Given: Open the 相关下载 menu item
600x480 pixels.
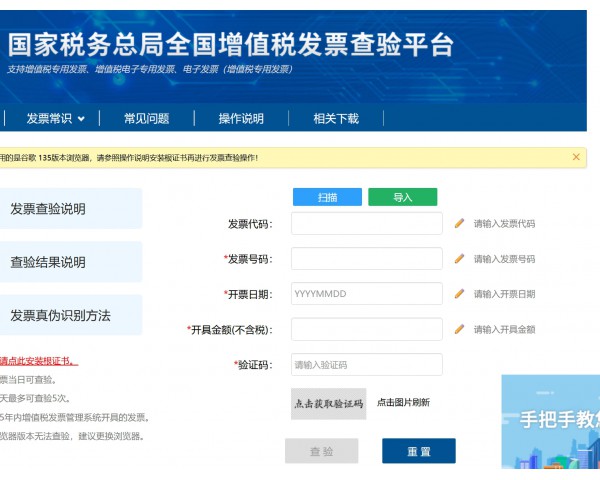Looking at the screenshot, I should click(x=336, y=118).
